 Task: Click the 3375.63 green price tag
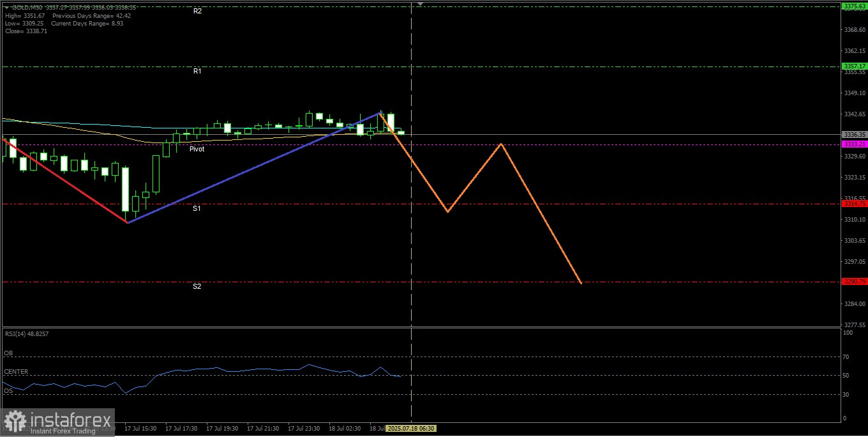point(854,6)
